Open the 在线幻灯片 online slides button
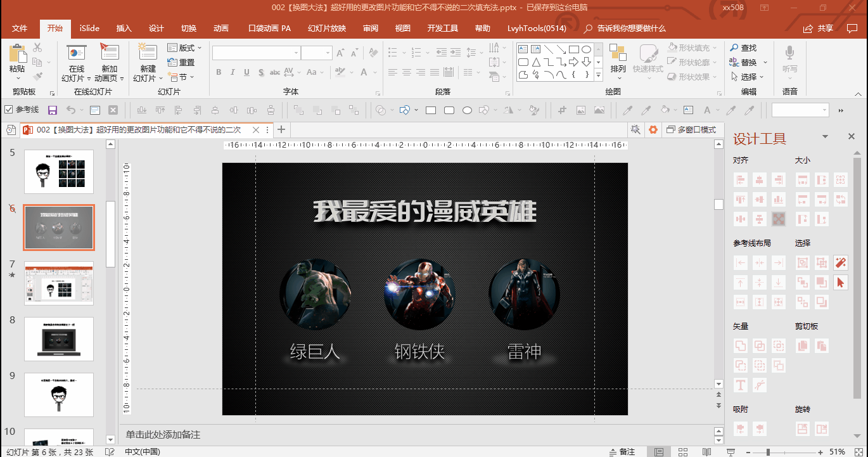The height and width of the screenshot is (457, 868). 76,63
